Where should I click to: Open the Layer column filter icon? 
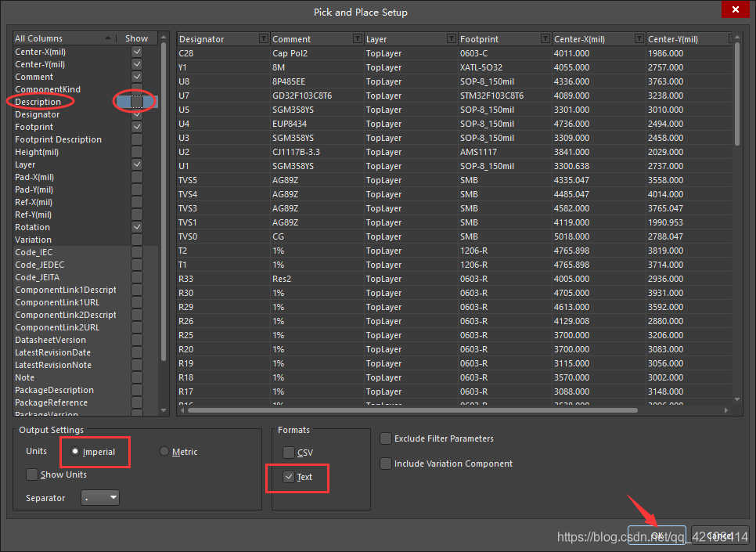[x=452, y=38]
